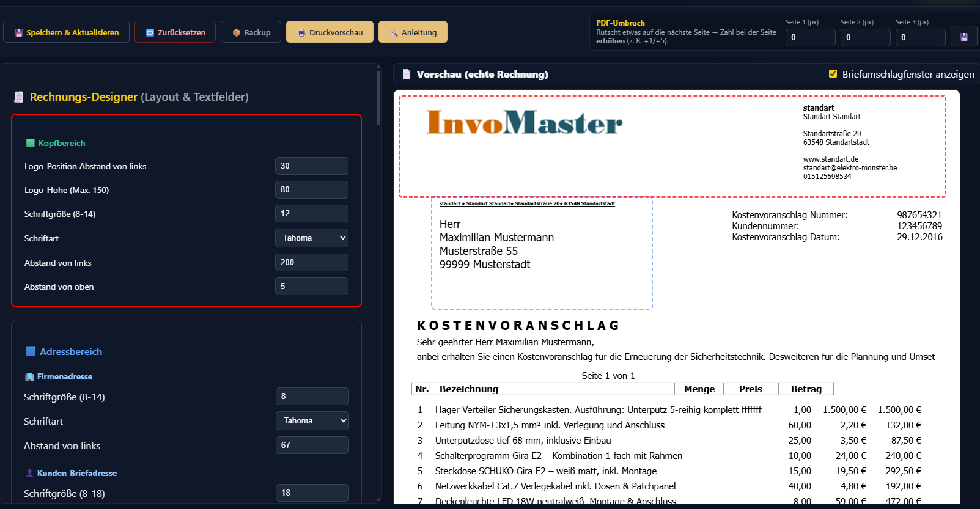Click the Seite 1 (px) field

(x=810, y=37)
